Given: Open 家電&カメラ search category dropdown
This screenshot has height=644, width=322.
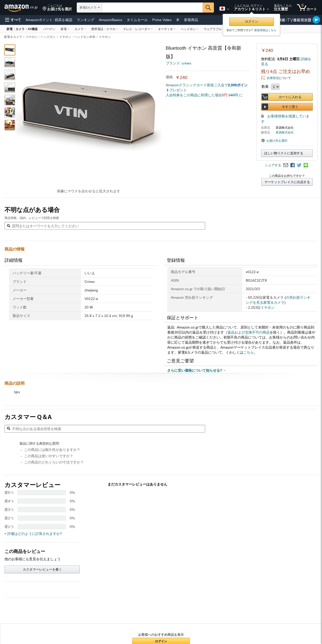Looking at the screenshot, I should 89,8.
